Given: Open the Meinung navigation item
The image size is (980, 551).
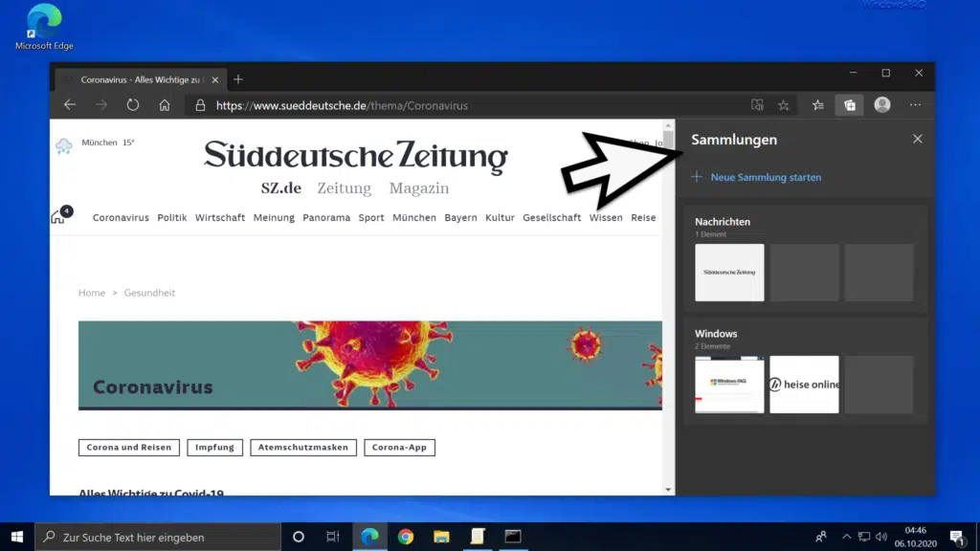Looking at the screenshot, I should coord(274,217).
